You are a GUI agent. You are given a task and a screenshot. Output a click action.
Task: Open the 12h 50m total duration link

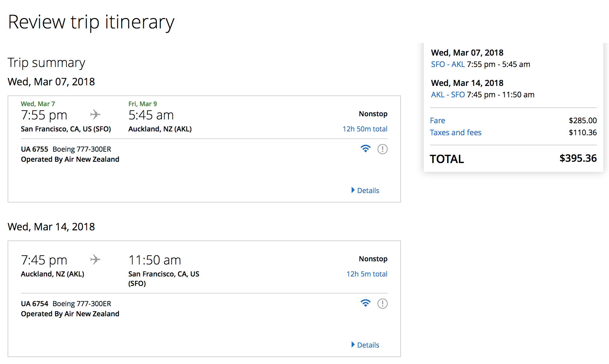coord(365,129)
